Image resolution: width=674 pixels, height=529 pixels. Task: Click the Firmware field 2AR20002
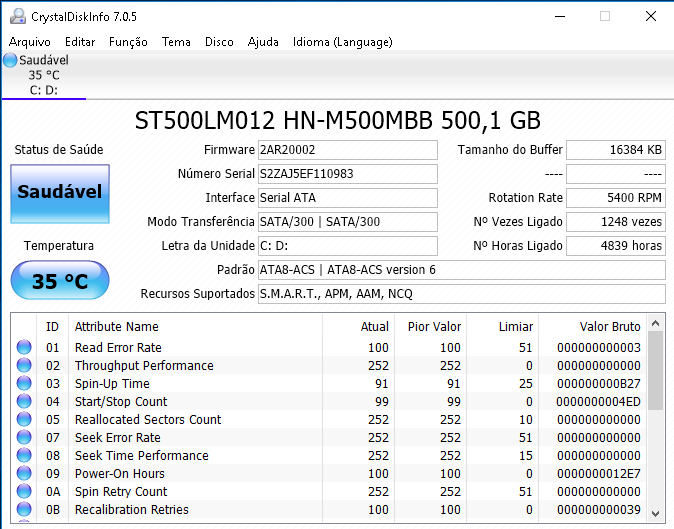[x=348, y=150]
